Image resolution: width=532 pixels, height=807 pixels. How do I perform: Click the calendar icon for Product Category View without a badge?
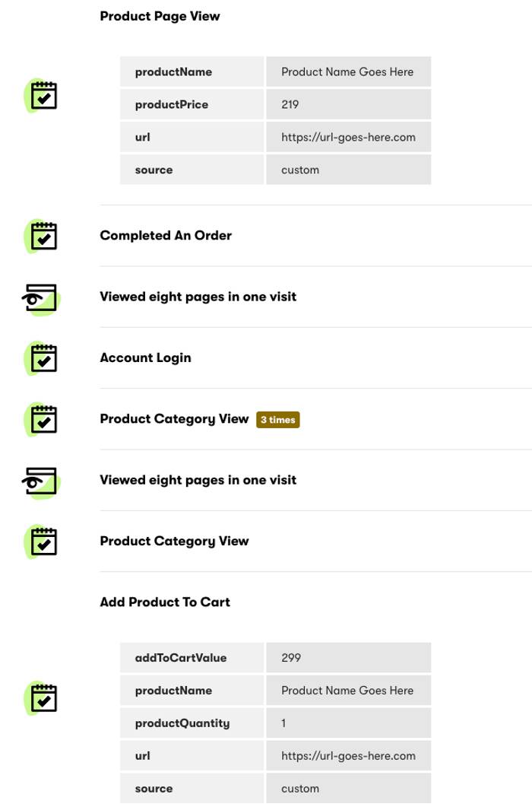click(43, 542)
